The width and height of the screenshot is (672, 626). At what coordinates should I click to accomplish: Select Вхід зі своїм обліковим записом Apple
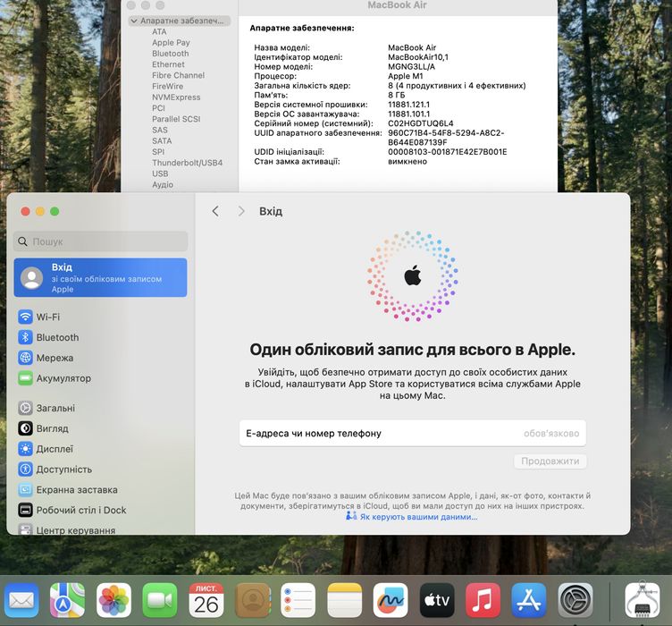coord(101,277)
